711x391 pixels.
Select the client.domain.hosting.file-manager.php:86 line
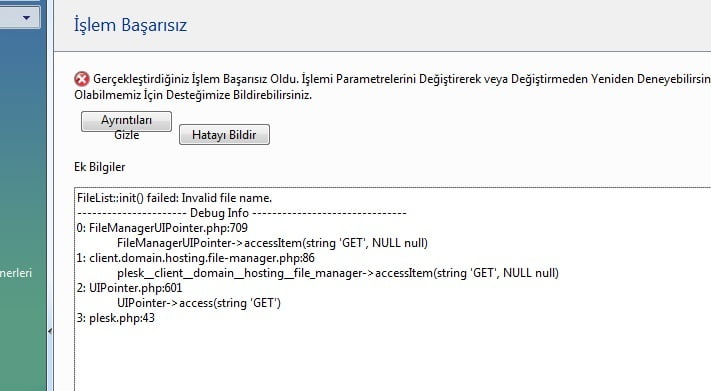[195, 258]
